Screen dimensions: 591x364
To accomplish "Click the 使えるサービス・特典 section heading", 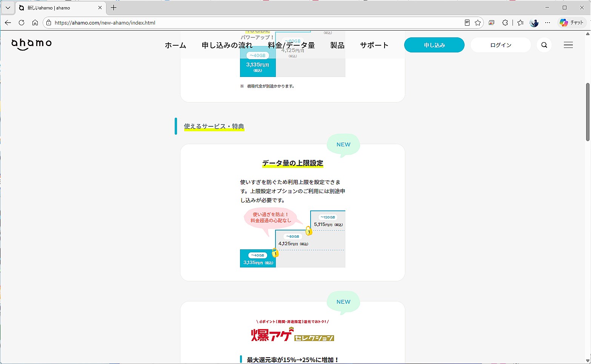I will tap(214, 126).
